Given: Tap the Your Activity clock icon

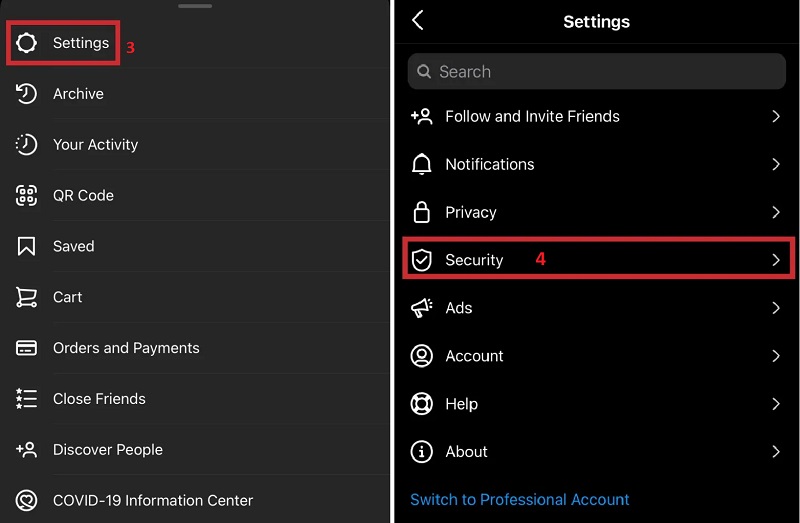Looking at the screenshot, I should (26, 144).
